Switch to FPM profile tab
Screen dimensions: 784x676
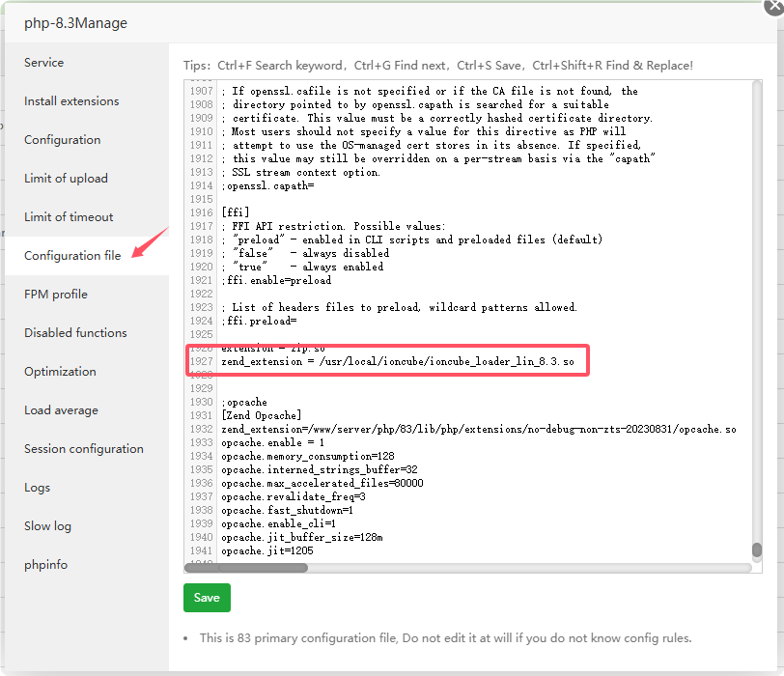[56, 295]
